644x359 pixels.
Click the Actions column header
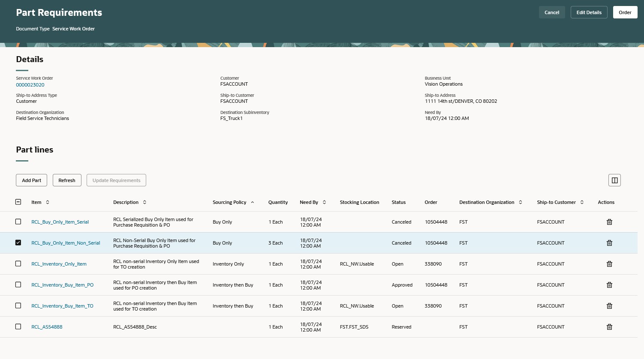[x=606, y=202]
